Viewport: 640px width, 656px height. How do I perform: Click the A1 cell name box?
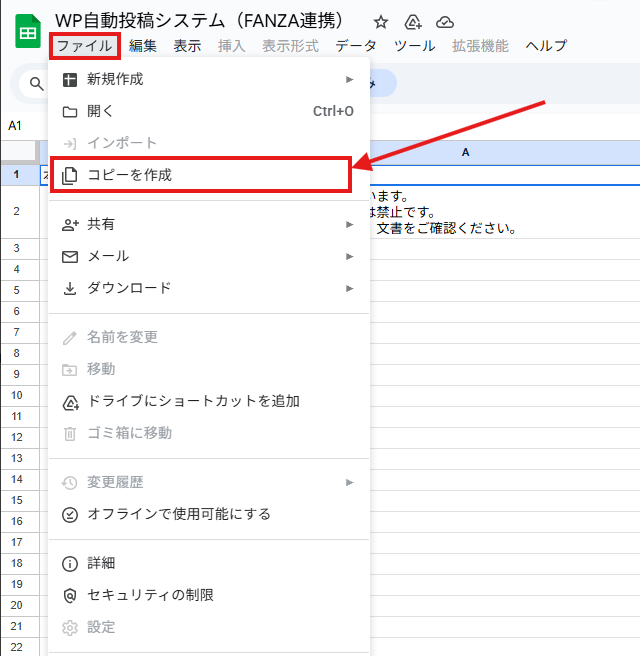16,126
